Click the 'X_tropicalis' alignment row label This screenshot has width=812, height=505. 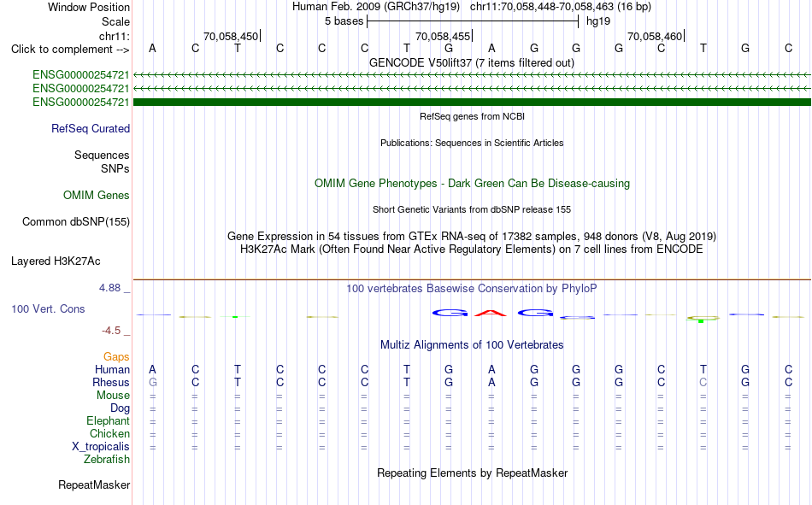pyautogui.click(x=101, y=447)
